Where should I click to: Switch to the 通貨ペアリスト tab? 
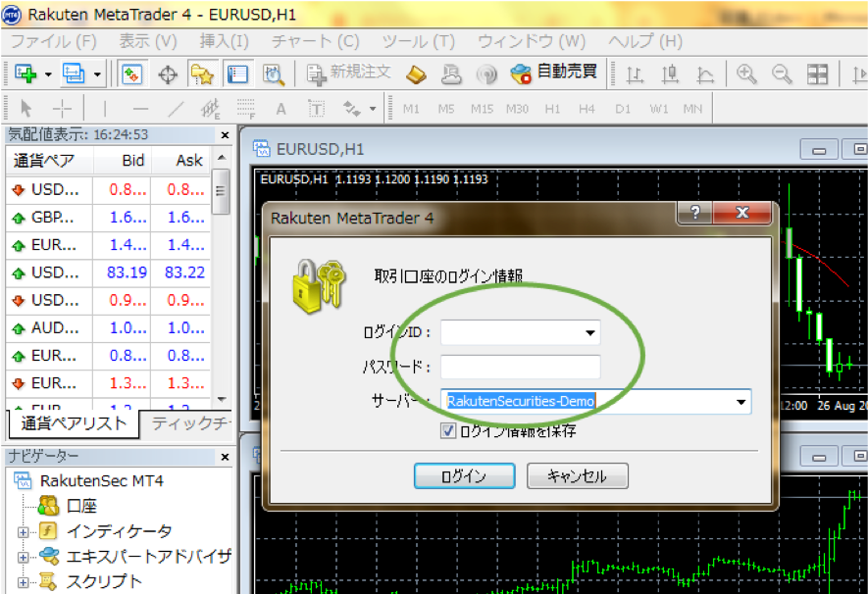(74, 423)
